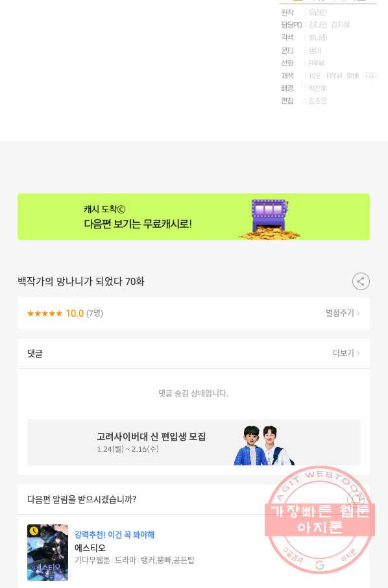Select the 에스티오 webtoon title text
Screen dimensions: 388x588
[x=90, y=548]
